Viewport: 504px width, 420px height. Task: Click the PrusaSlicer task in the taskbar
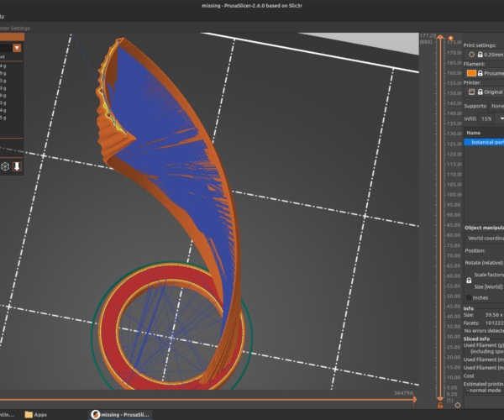pos(120,414)
